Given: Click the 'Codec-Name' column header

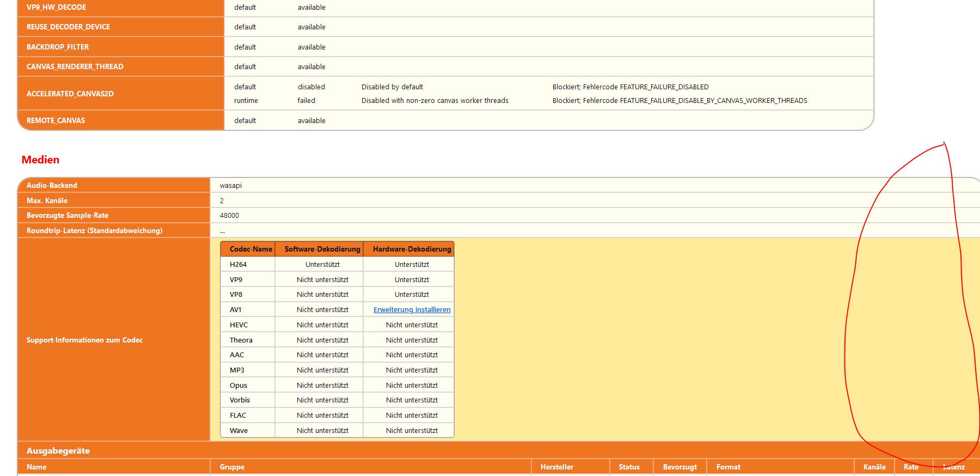Looking at the screenshot, I should coord(250,249).
